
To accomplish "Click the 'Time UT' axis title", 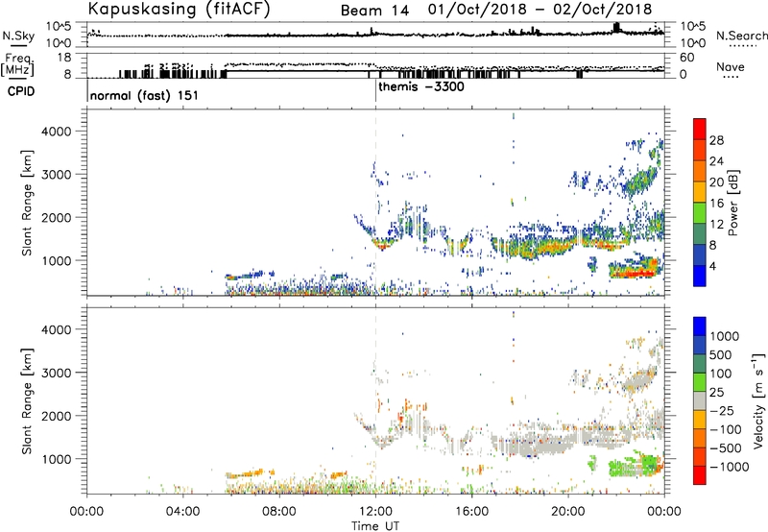I will pos(375,526).
